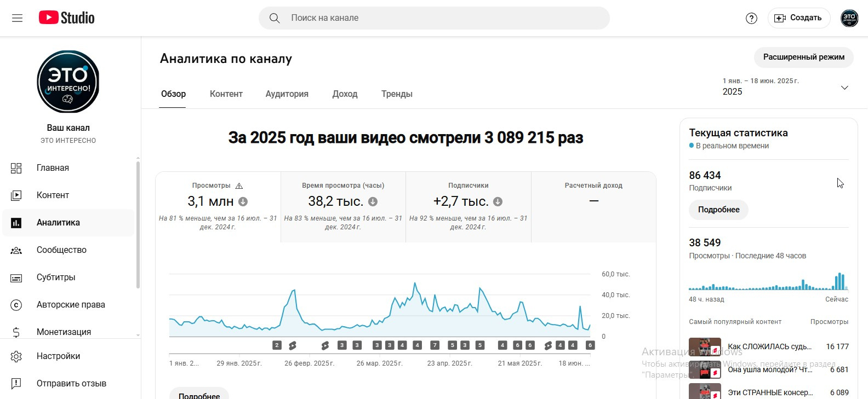Screen dimensions: 868x399
Task: Click Подробнее under the 86 434 subscriber count
Action: tap(718, 210)
